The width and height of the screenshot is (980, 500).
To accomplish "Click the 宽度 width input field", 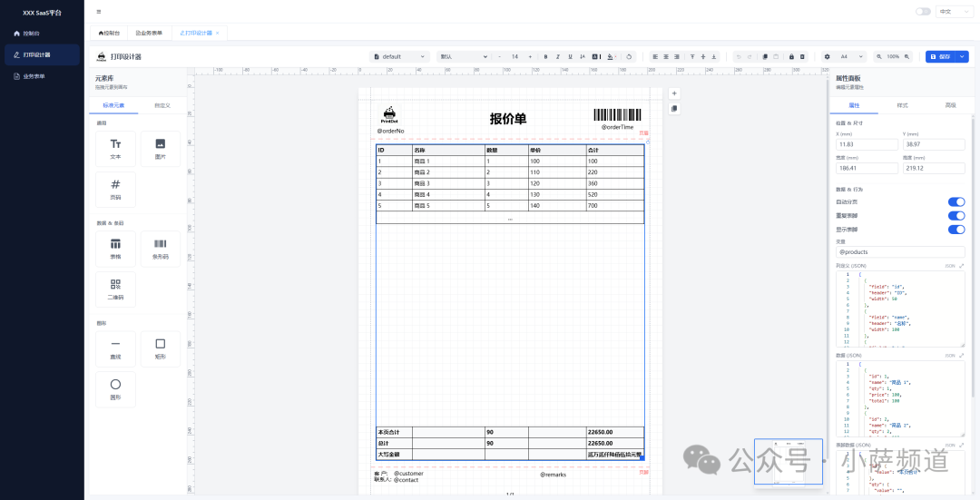I will click(x=867, y=168).
